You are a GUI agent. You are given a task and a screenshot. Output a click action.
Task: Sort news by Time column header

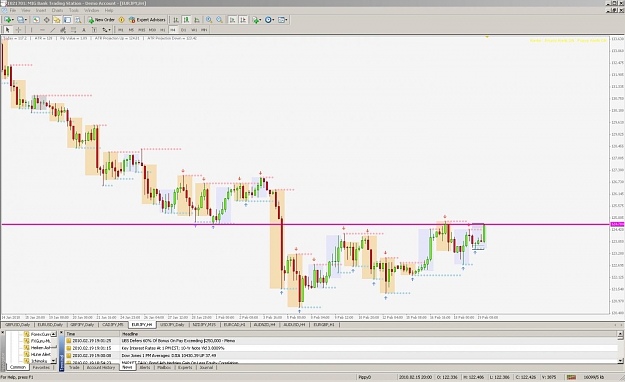pos(92,334)
